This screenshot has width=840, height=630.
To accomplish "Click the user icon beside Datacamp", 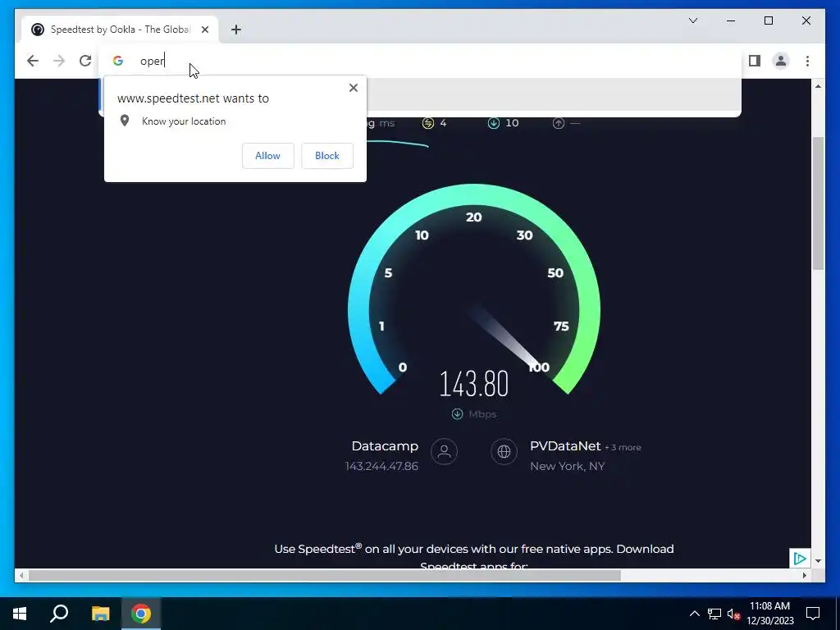I will (x=444, y=451).
